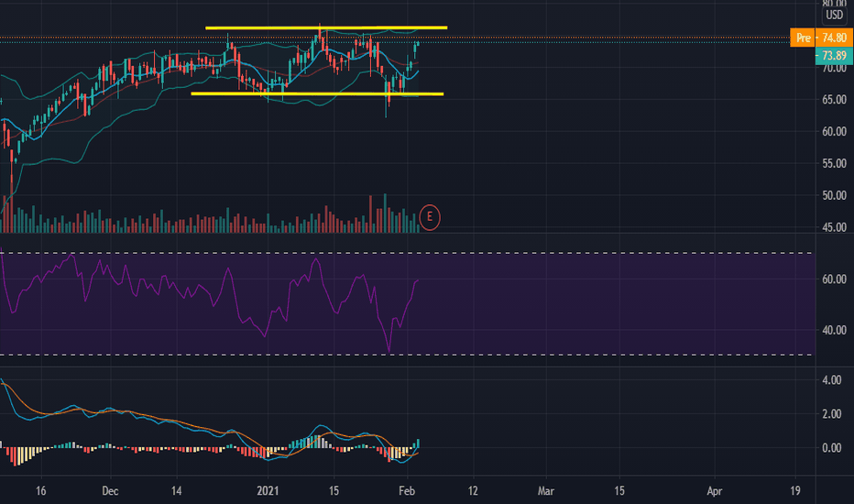Click the 60.00 label on the price axis
This screenshot has height=504, width=854.
834,131
